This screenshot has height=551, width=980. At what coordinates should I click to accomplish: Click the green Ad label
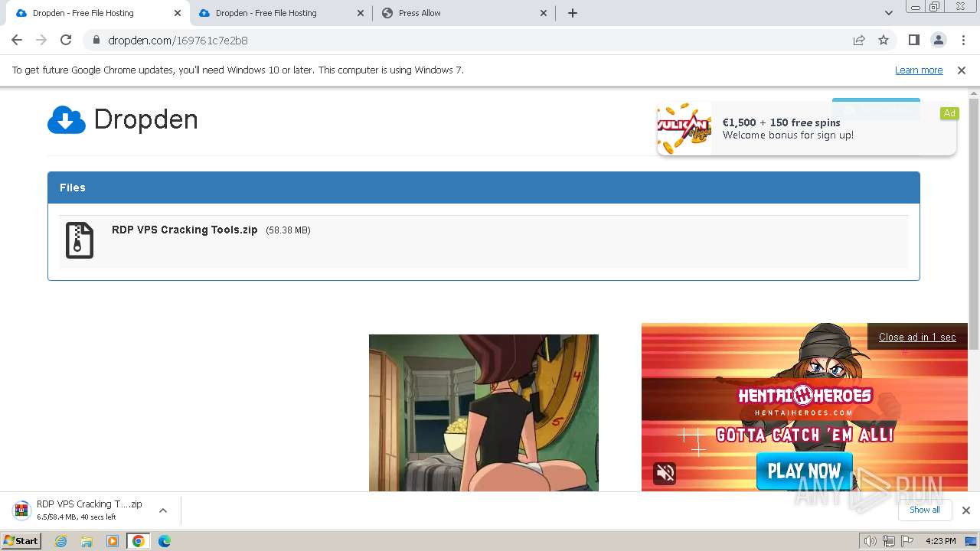click(949, 113)
